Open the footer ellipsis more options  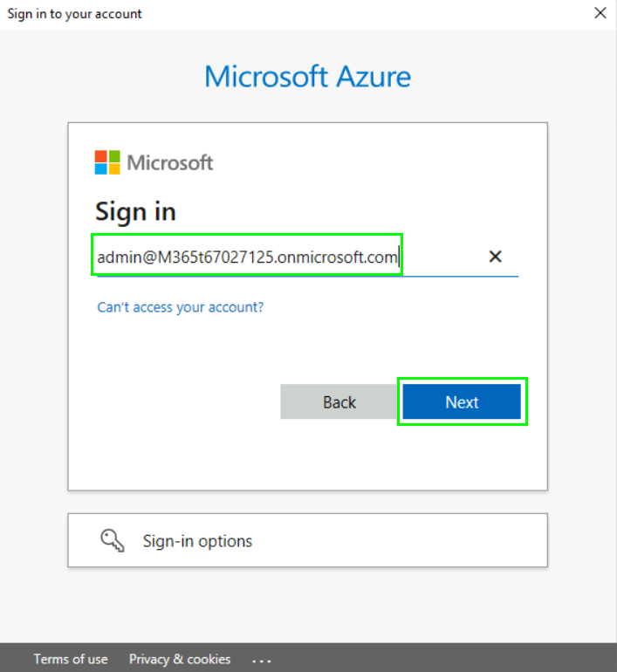point(262,660)
